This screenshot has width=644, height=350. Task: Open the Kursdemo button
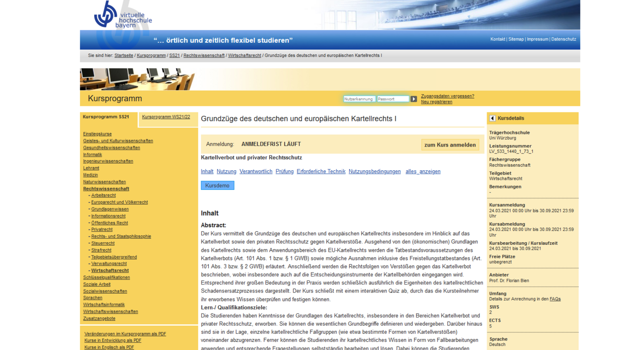pos(217,186)
